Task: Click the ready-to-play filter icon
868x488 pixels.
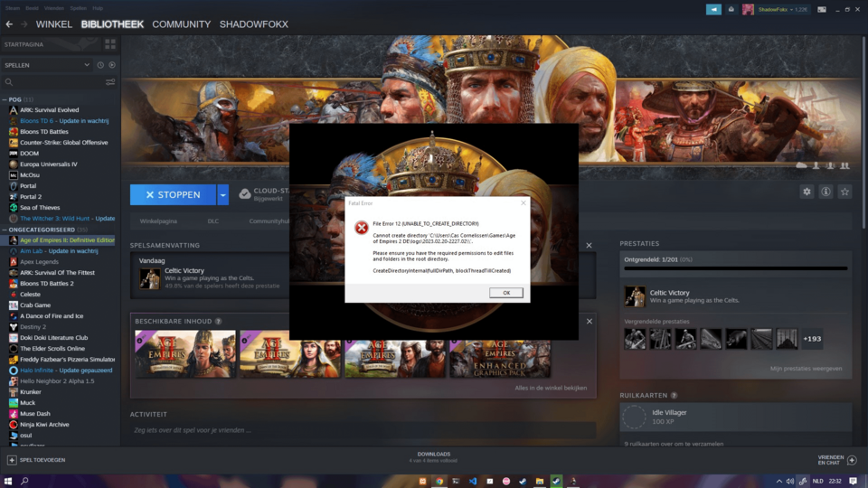Action: [112, 65]
